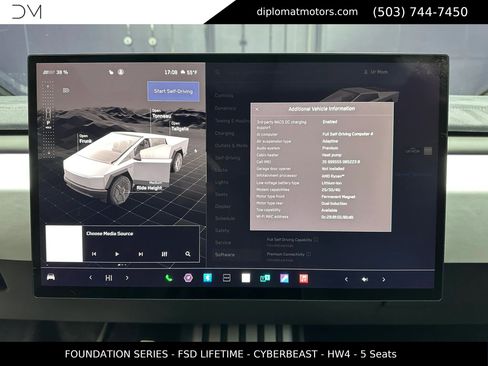Viewport: 488px width, 366px height.
Task: Open the dashcam viewer app icon
Action: pyautogui.click(x=227, y=278)
